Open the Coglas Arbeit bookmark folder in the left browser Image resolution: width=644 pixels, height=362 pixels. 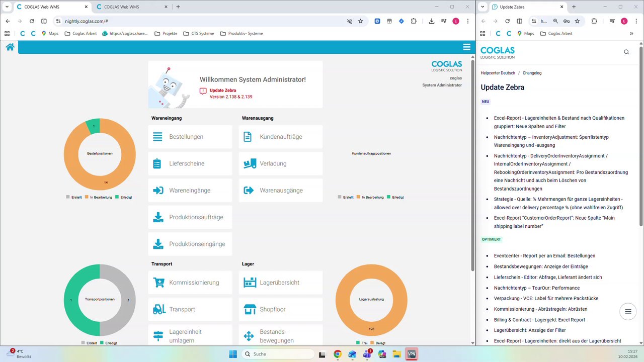[80, 33]
